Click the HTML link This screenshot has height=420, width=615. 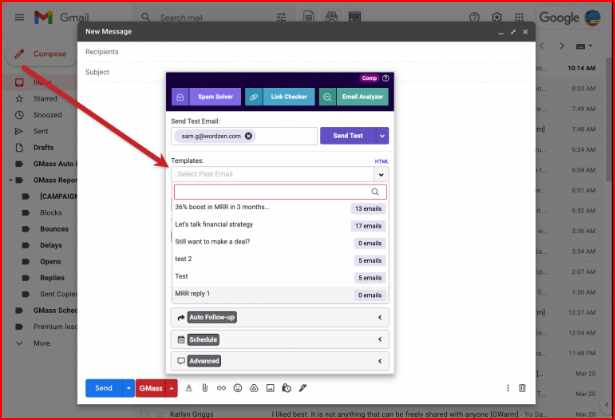382,161
